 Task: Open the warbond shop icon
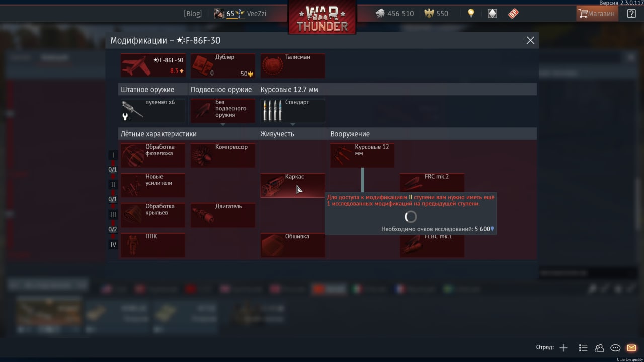click(492, 14)
